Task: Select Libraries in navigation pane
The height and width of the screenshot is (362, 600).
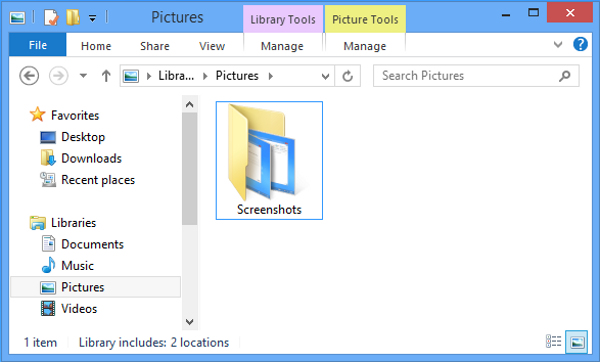Action: 73,223
